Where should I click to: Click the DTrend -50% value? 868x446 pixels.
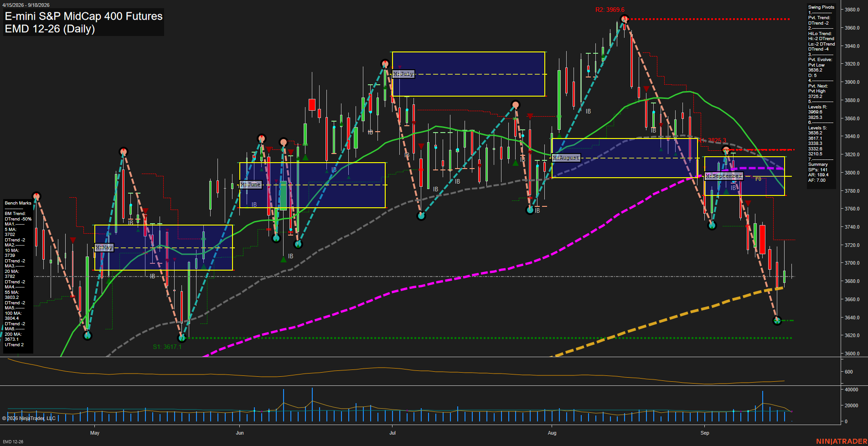click(18, 219)
